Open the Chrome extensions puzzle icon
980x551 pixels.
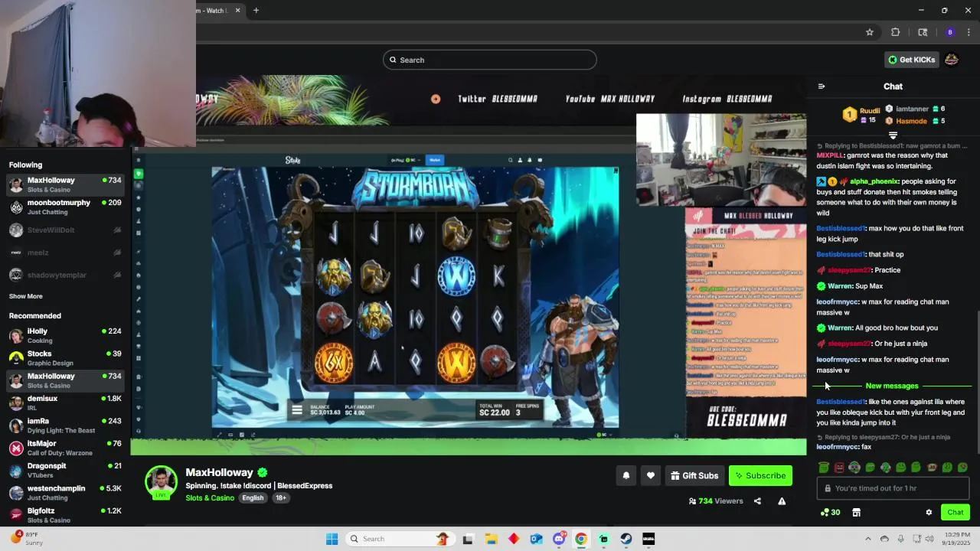pos(895,32)
